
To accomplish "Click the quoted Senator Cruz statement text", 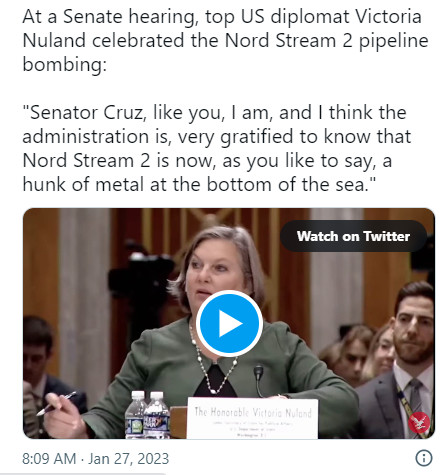I will (x=217, y=148).
